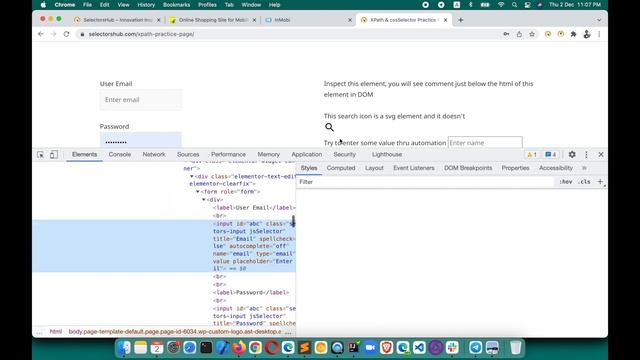This screenshot has width=640, height=360.
Task: Open Terminal from the dock
Action: [206, 347]
